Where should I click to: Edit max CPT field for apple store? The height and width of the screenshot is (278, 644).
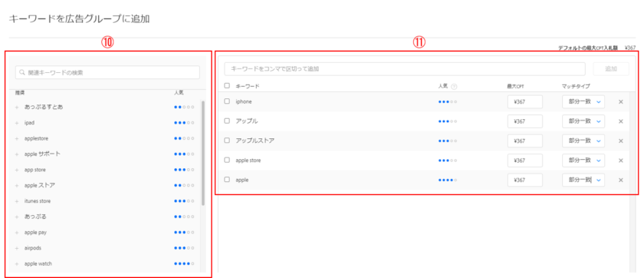pyautogui.click(x=525, y=161)
